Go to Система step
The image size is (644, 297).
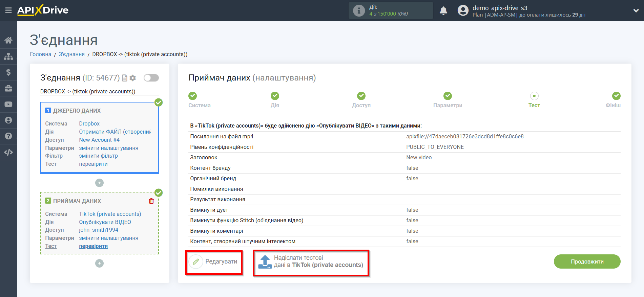(x=193, y=96)
